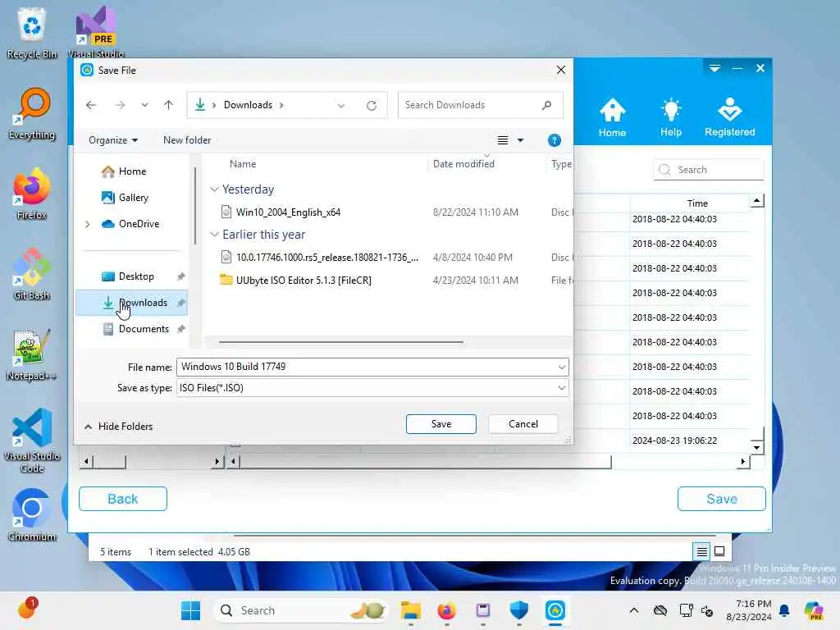Open the dialog help icon

tap(555, 140)
